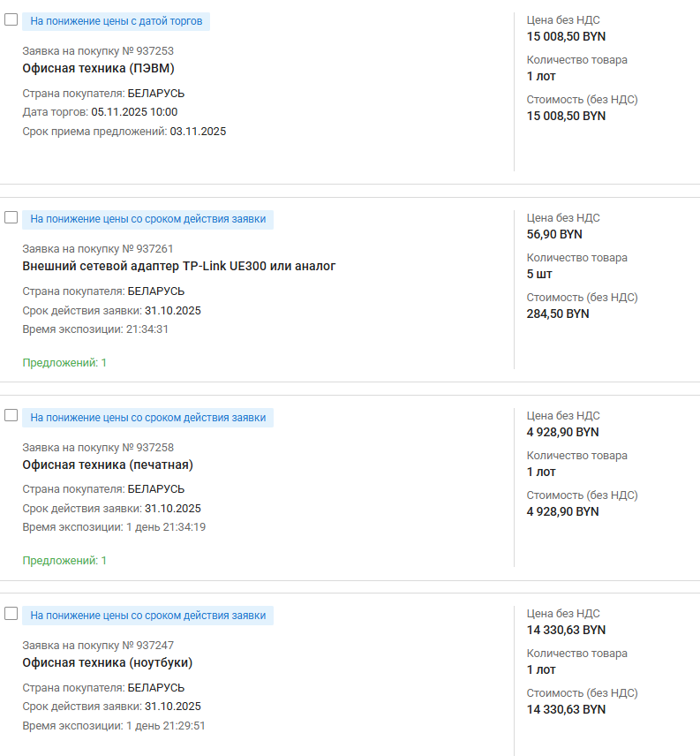Click the trade date 05.11.2025 10:00

click(134, 112)
